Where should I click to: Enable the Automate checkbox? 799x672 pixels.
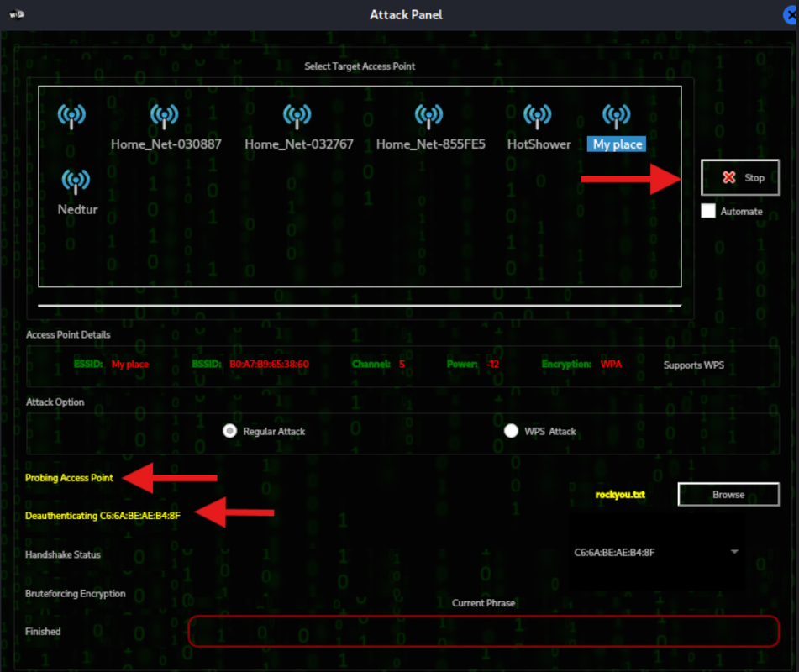tap(708, 211)
